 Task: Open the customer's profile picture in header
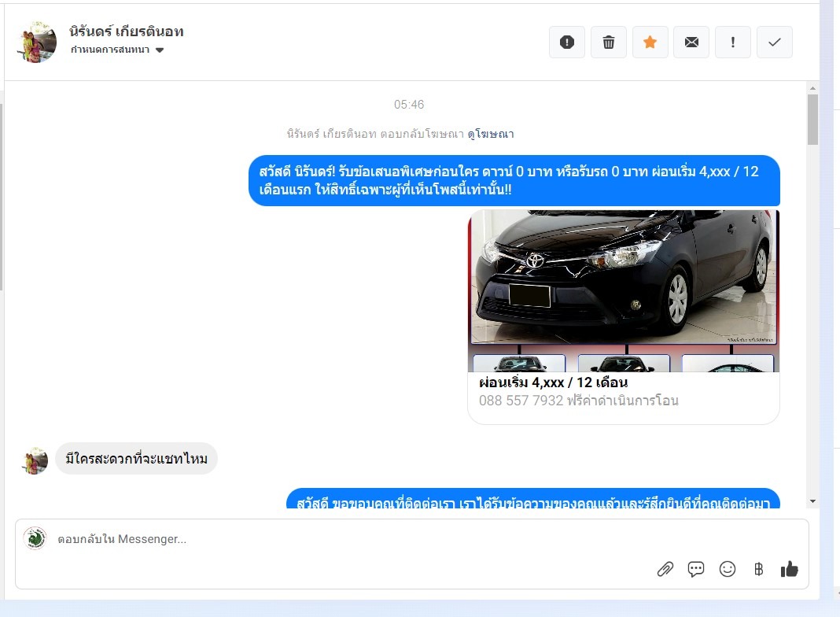pyautogui.click(x=37, y=42)
